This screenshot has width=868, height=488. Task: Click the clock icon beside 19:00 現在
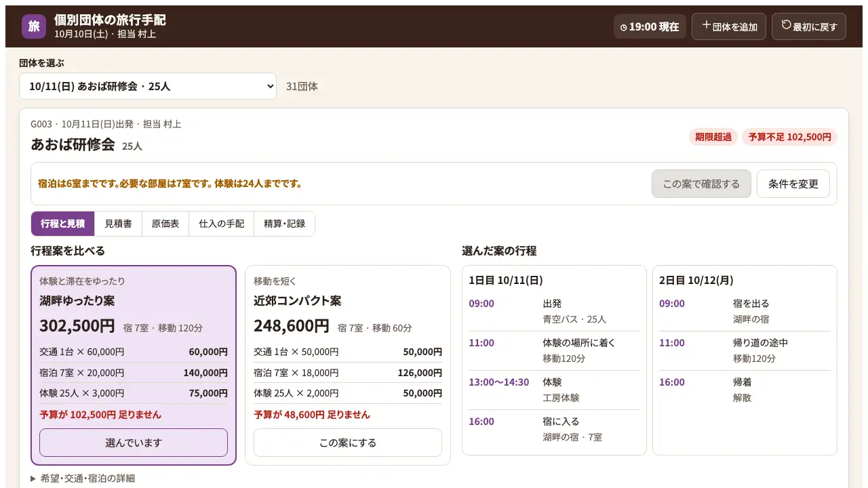(x=624, y=28)
